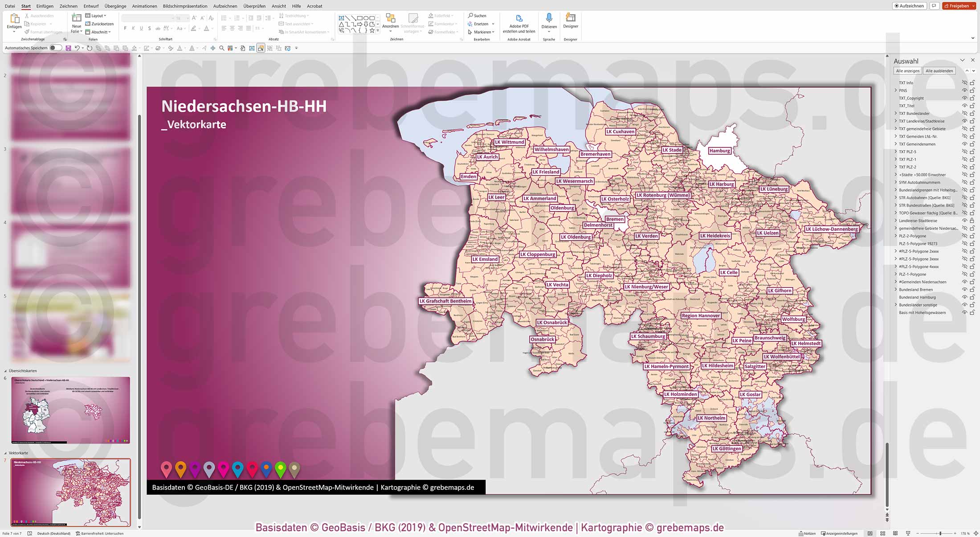The height and width of the screenshot is (537, 980).
Task: Expand the TXT Bundesländer tree item
Action: point(895,113)
